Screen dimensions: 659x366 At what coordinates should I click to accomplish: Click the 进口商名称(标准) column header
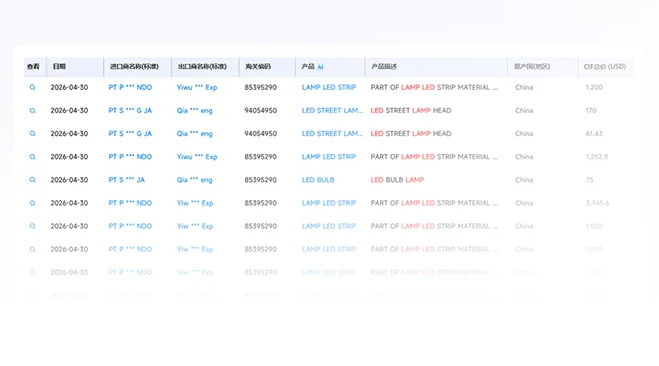(134, 66)
